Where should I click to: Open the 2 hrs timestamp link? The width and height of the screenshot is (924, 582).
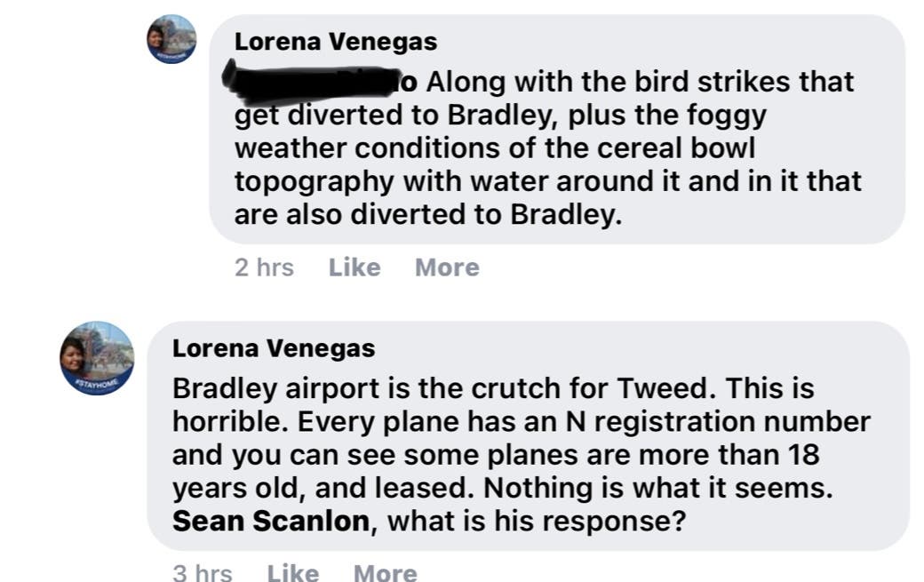tap(264, 267)
